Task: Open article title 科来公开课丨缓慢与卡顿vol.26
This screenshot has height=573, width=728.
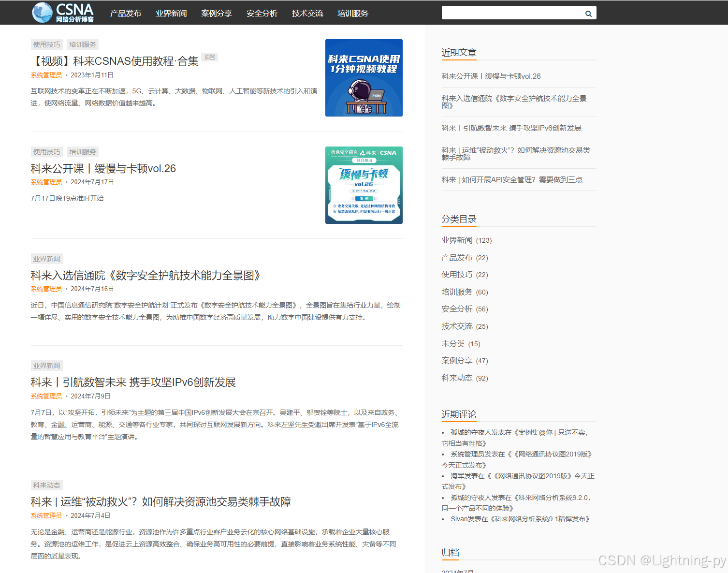Action: [x=103, y=169]
